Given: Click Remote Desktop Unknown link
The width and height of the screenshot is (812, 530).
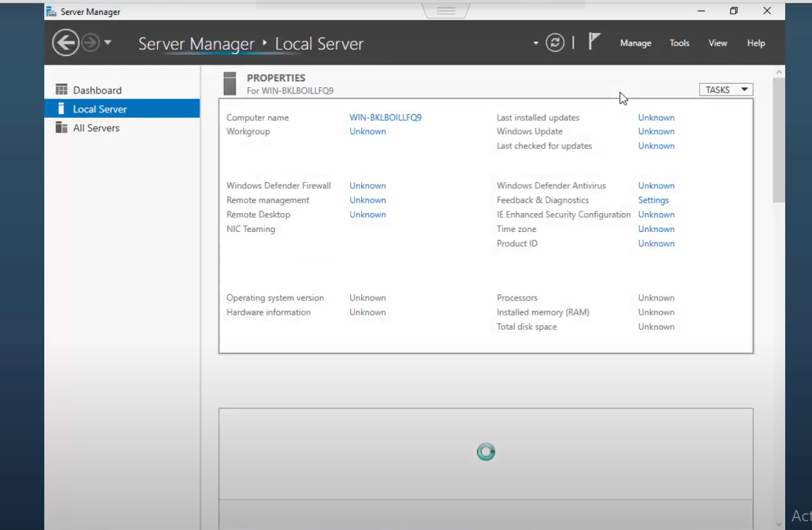Looking at the screenshot, I should click(367, 214).
